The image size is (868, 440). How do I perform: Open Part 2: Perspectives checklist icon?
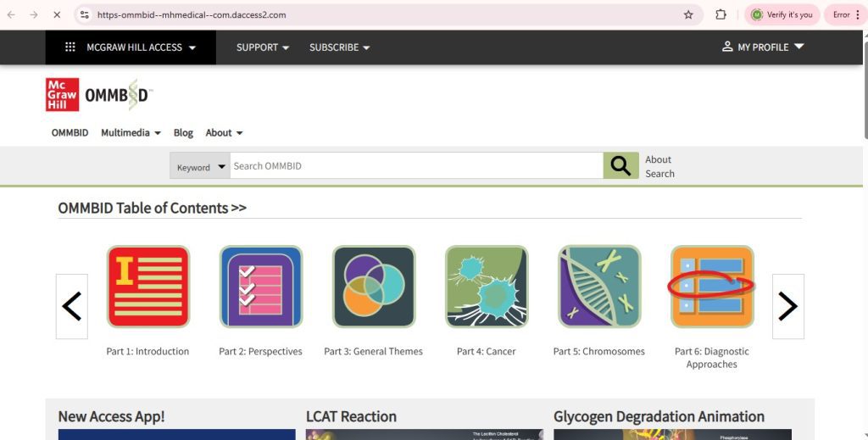[x=261, y=287]
